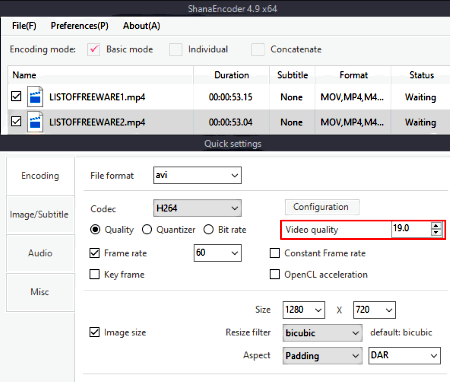Open the Preferences(P) menu

[x=79, y=26]
